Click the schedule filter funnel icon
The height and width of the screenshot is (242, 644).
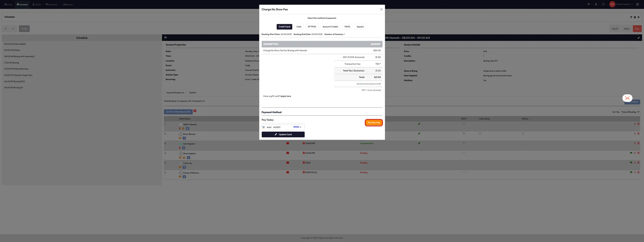point(631,17)
